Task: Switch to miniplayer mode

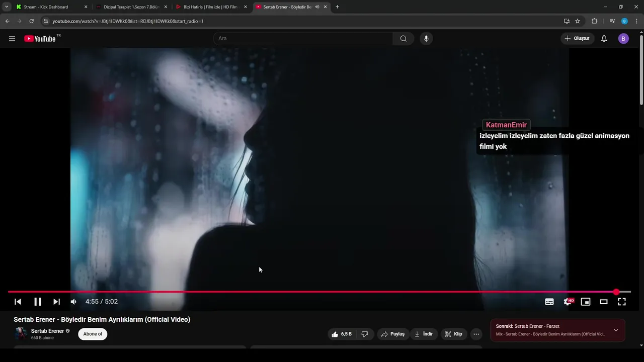Action: (586, 302)
